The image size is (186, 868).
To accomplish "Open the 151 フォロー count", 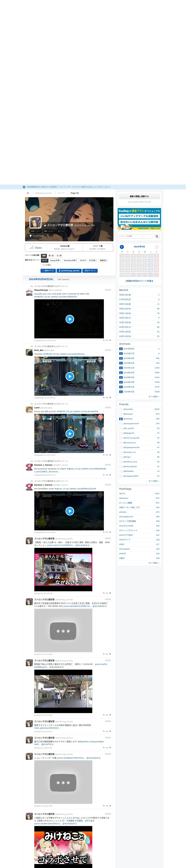I will (x=35, y=231).
